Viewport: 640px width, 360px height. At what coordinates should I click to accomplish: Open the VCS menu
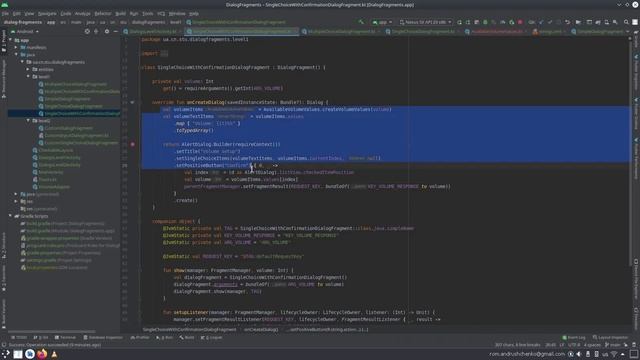coord(161,13)
